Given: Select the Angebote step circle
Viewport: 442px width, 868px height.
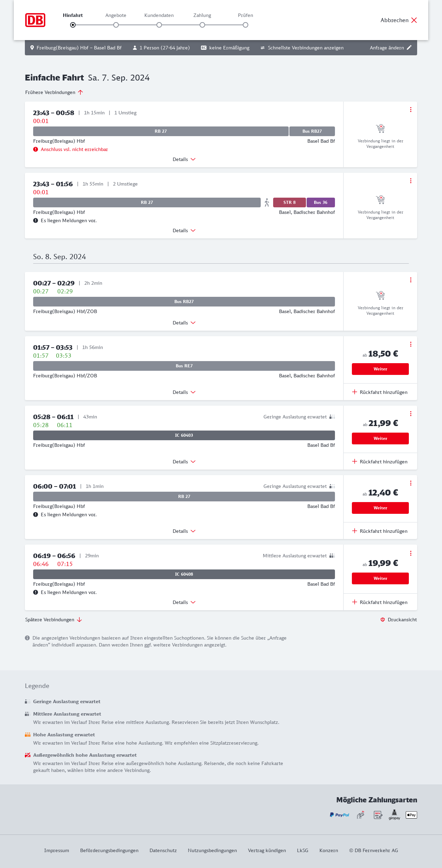Looking at the screenshot, I should click(116, 25).
